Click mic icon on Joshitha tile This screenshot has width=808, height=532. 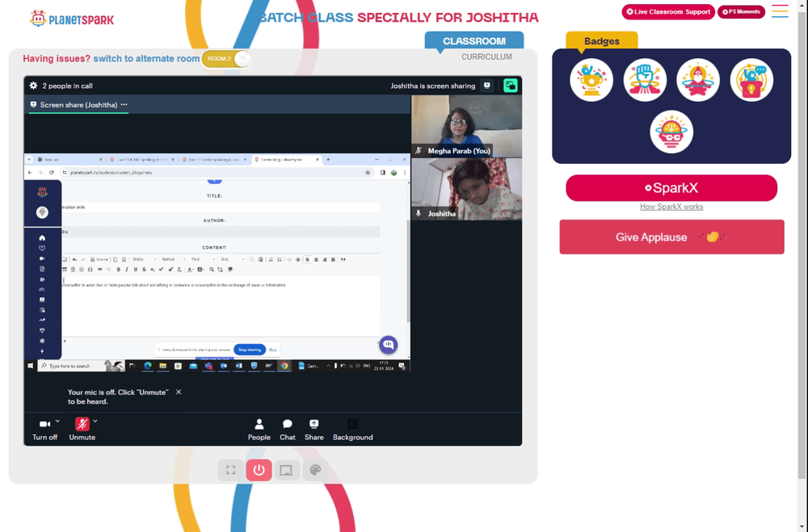(419, 213)
